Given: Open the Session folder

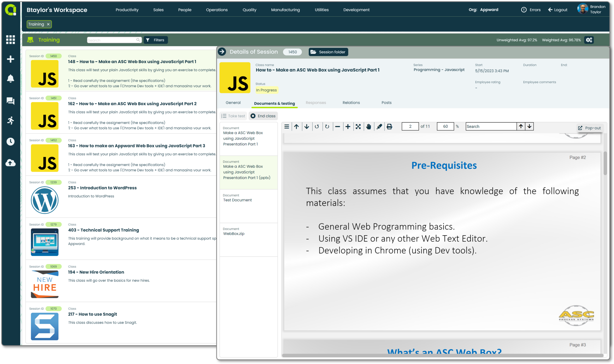Looking at the screenshot, I should pos(328,52).
